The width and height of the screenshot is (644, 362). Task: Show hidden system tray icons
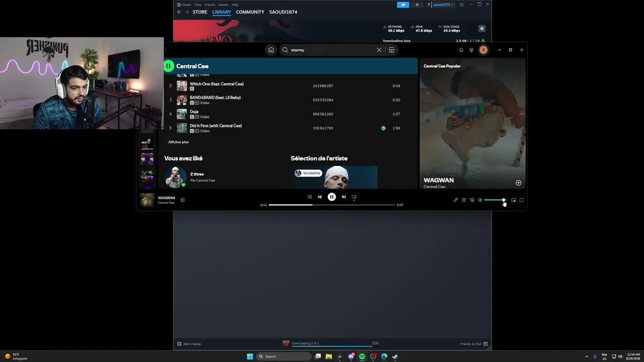pyautogui.click(x=586, y=356)
